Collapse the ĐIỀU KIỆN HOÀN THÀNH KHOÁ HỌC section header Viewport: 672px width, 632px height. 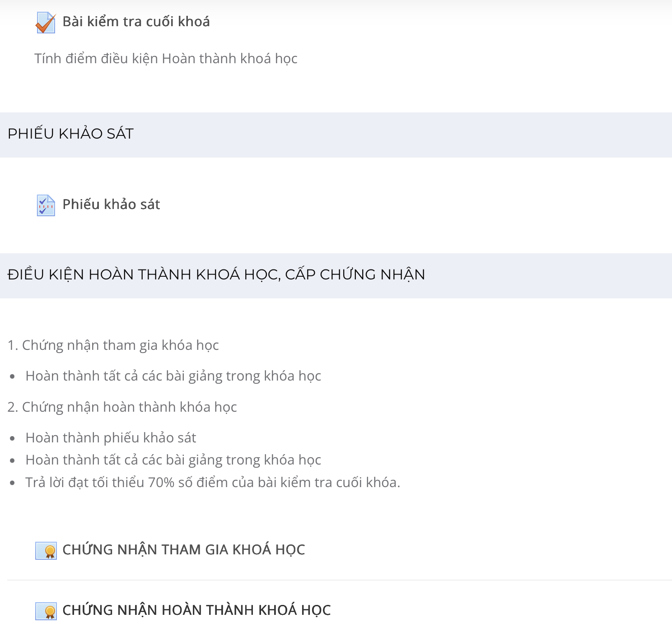[336, 275]
